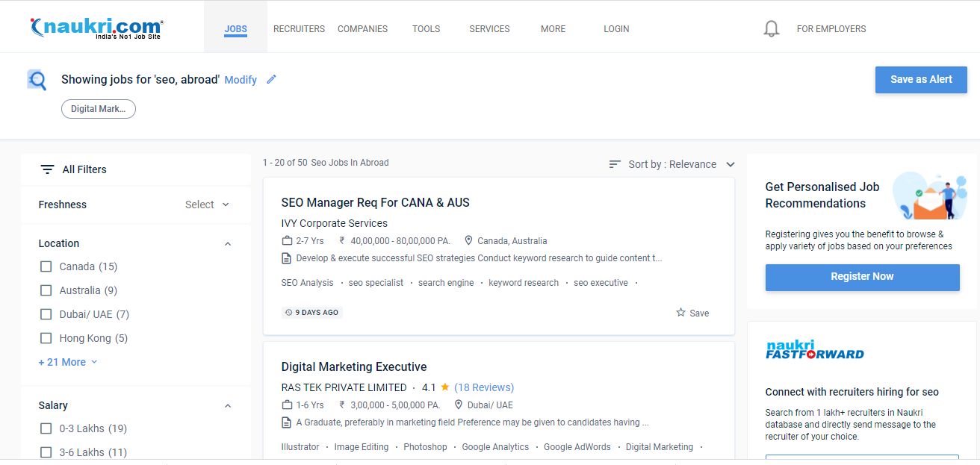The height and width of the screenshot is (465, 980).
Task: Expand + 21 More locations
Action: pyautogui.click(x=68, y=362)
